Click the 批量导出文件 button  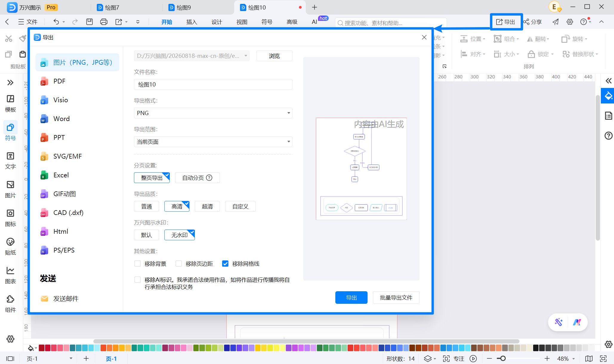396,298
